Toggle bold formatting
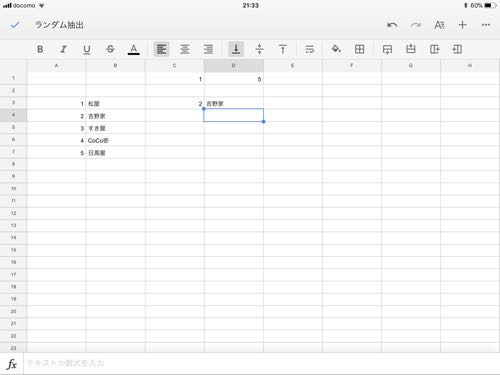 pos(40,49)
